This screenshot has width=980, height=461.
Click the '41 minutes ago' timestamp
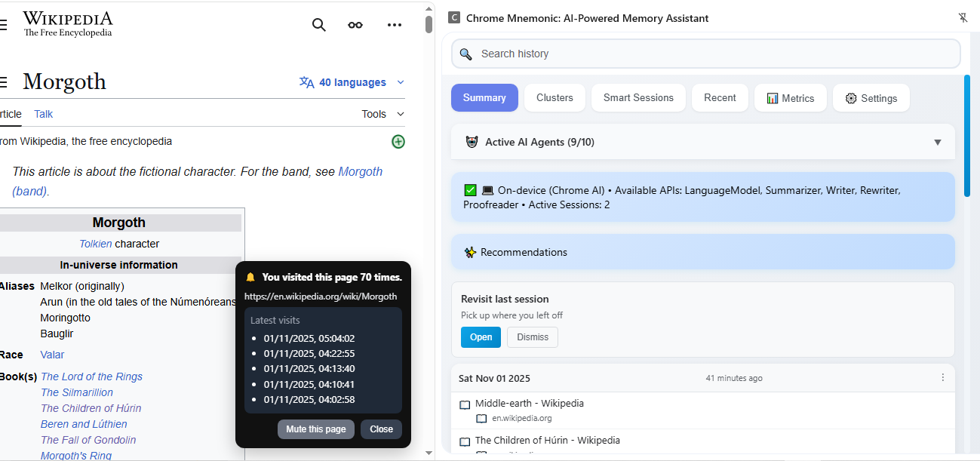734,378
